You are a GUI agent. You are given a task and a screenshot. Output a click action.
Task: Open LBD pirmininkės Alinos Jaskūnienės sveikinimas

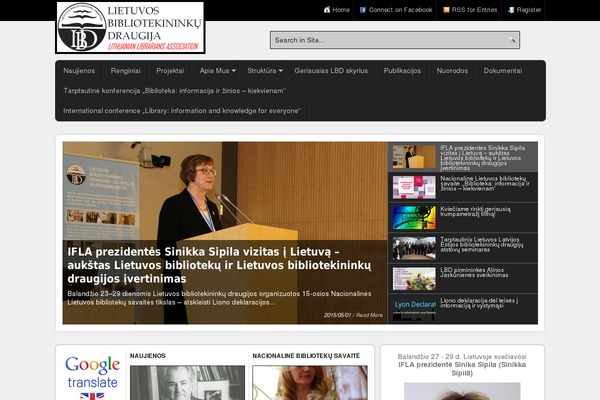[x=474, y=273]
